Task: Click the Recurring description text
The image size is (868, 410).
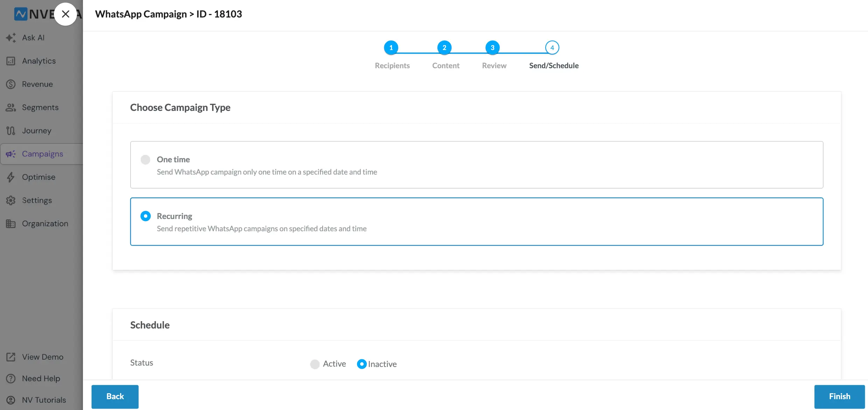Action: click(261, 229)
